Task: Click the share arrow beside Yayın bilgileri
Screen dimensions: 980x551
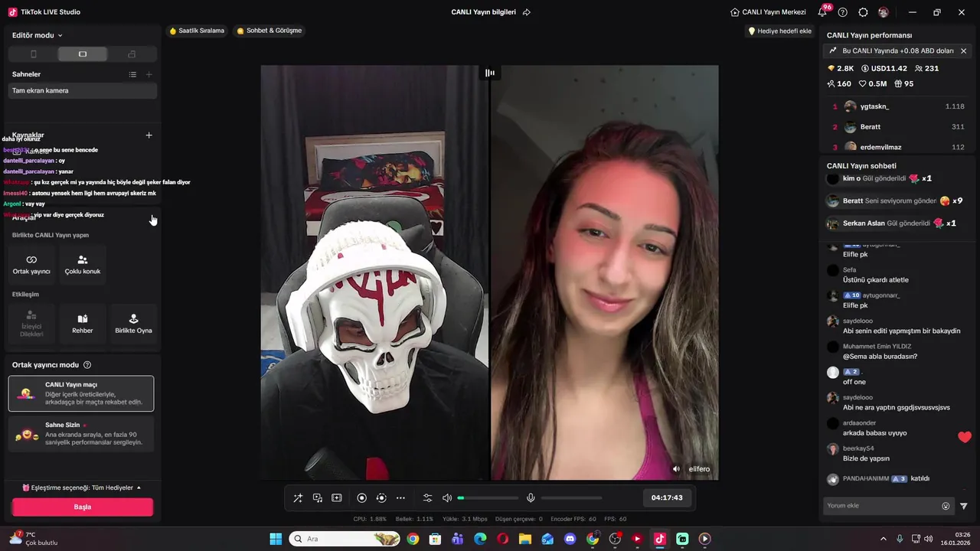Action: [527, 12]
